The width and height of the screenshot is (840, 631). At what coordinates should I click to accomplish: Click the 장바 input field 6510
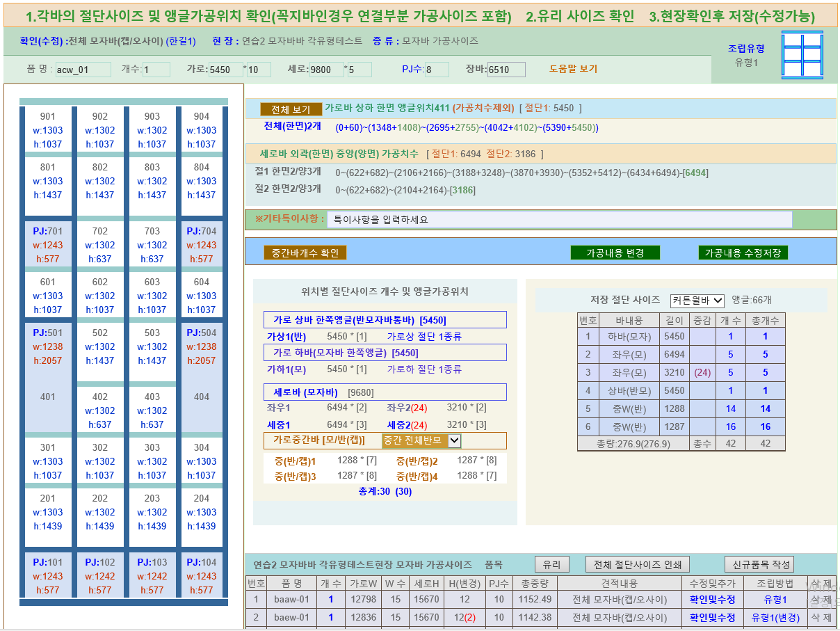[506, 70]
